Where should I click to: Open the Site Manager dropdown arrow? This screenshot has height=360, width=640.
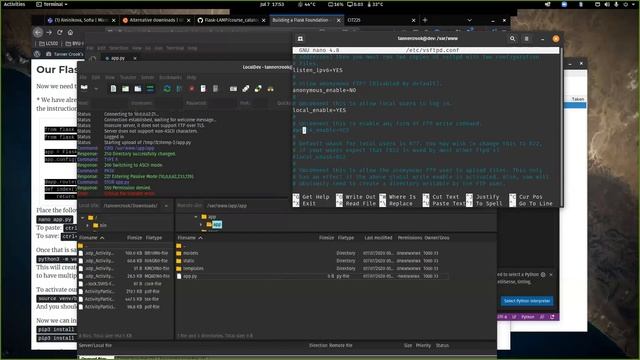(96, 89)
